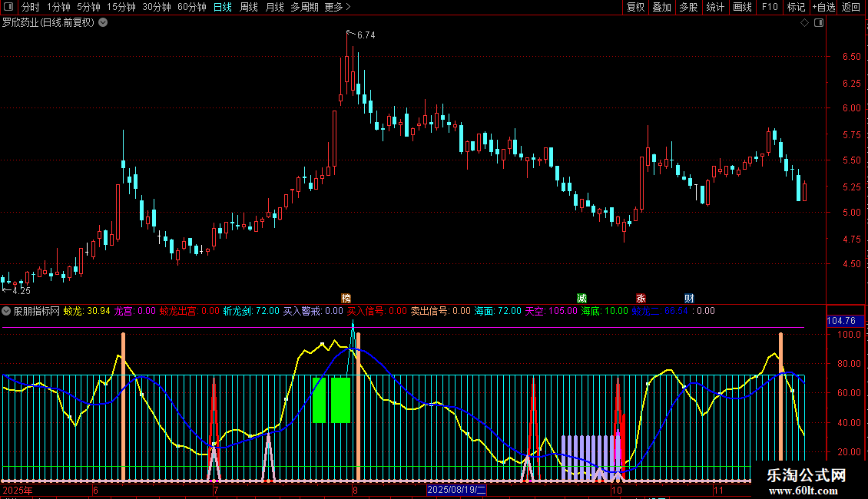Switch to the 月线 monthly tab
This screenshot has width=868, height=499.
[x=274, y=7]
